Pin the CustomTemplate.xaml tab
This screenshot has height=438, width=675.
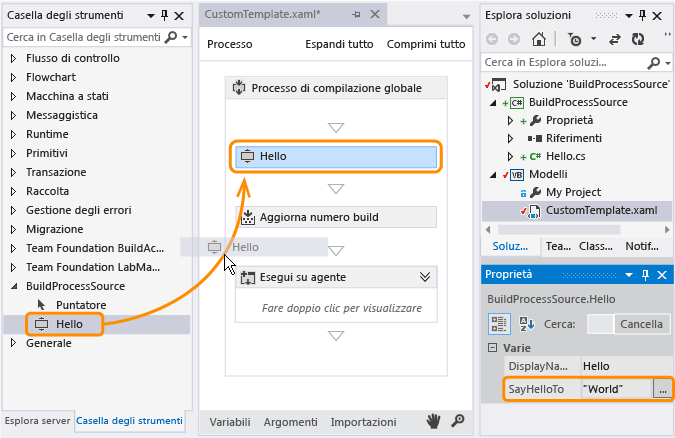pos(356,14)
